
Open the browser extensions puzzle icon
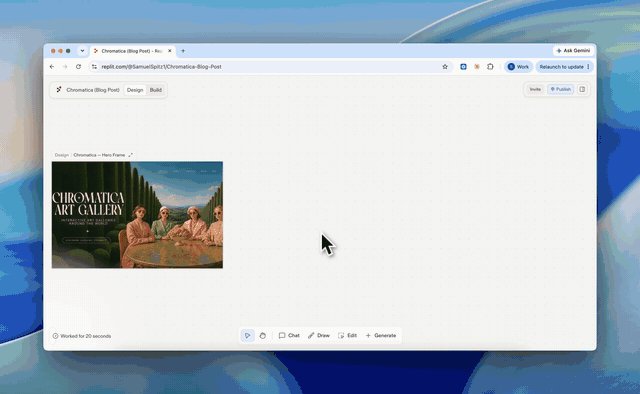point(490,67)
